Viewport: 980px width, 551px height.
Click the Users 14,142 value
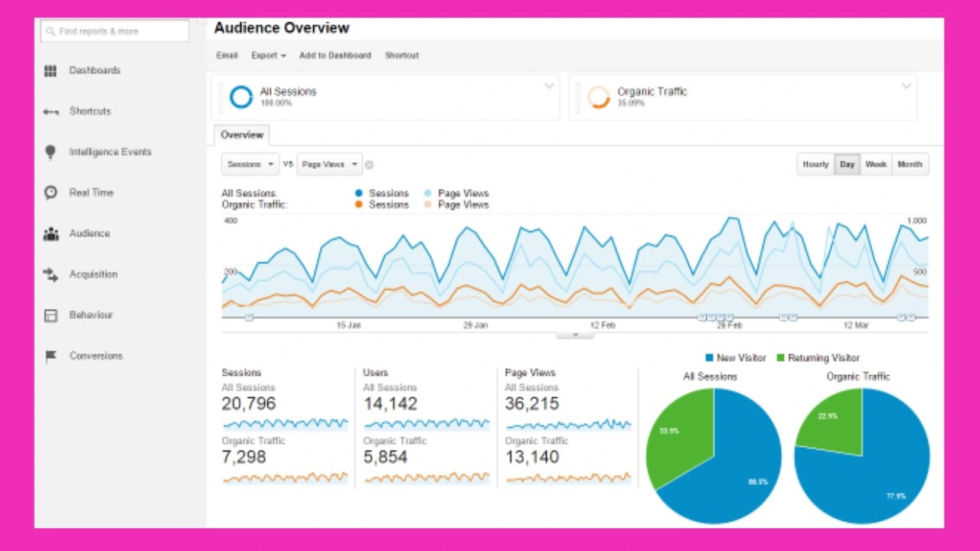(x=390, y=404)
